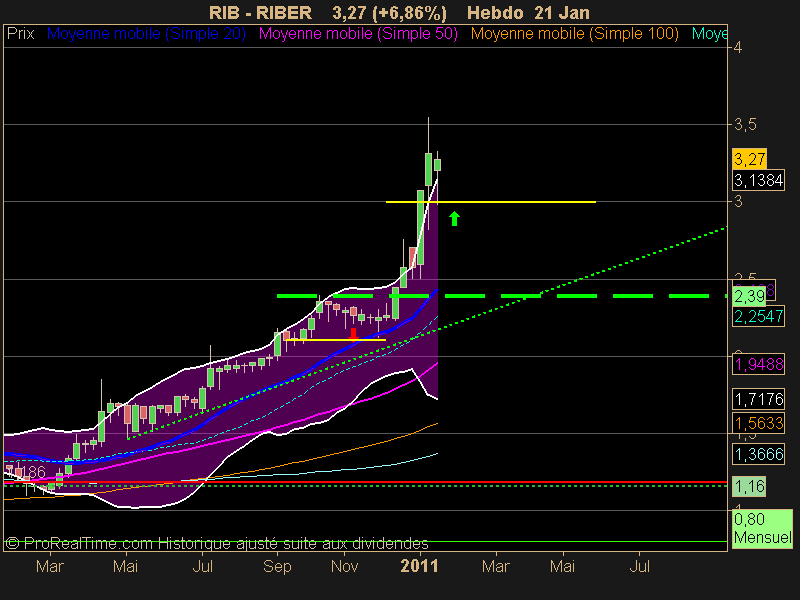The height and width of the screenshot is (600, 800).
Task: Select the thick green dashed horizontal line
Action: pyautogui.click(x=502, y=296)
